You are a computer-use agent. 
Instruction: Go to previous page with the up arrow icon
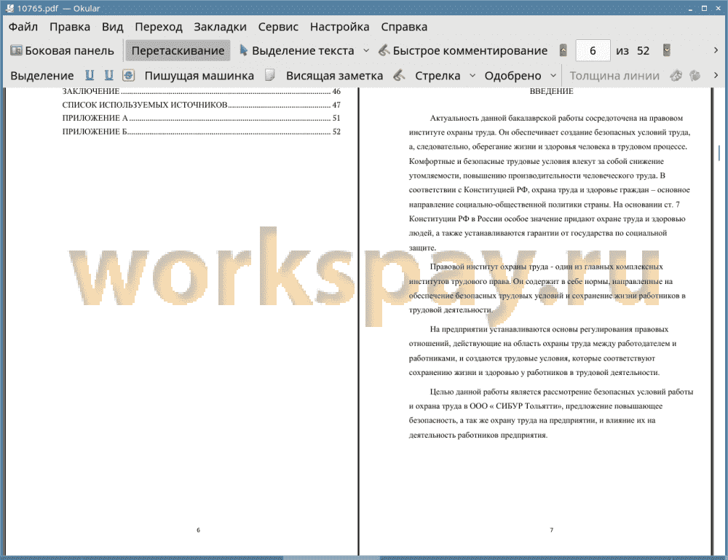pos(563,50)
